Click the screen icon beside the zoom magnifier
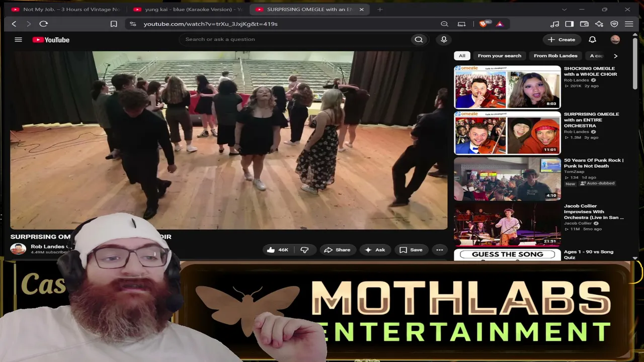Image resolution: width=644 pixels, height=362 pixels. (x=461, y=24)
